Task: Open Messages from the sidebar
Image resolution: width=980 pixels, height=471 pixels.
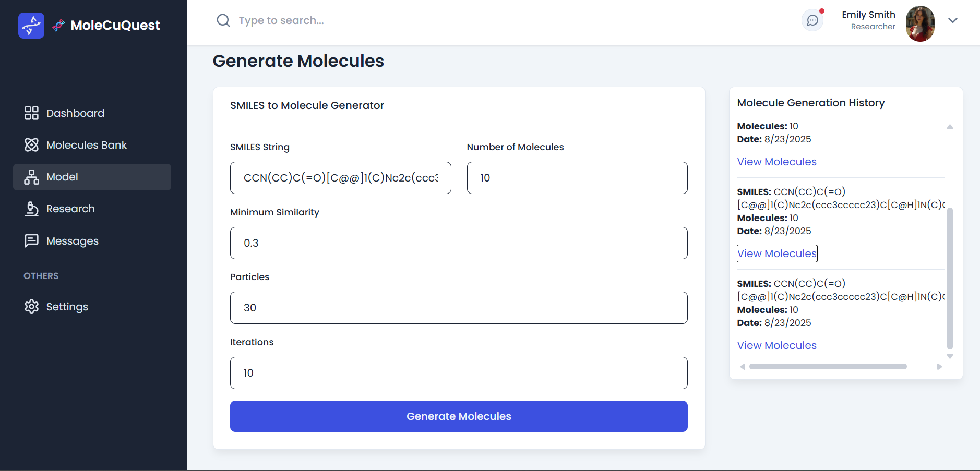Action: (x=92, y=241)
